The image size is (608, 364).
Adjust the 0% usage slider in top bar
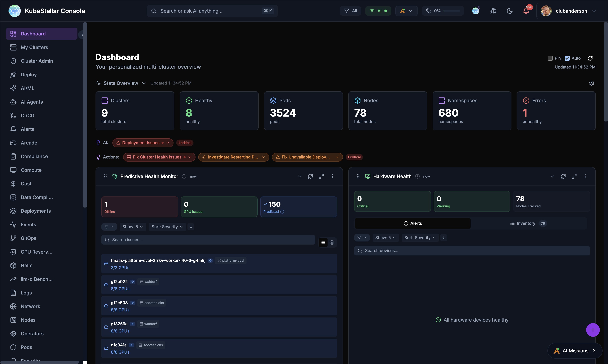pos(452,11)
